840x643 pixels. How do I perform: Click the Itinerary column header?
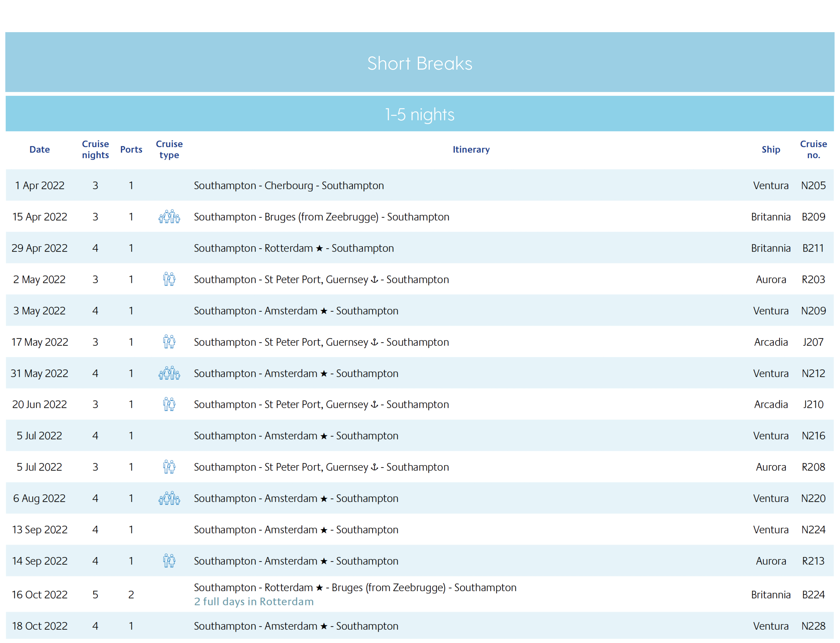click(471, 149)
